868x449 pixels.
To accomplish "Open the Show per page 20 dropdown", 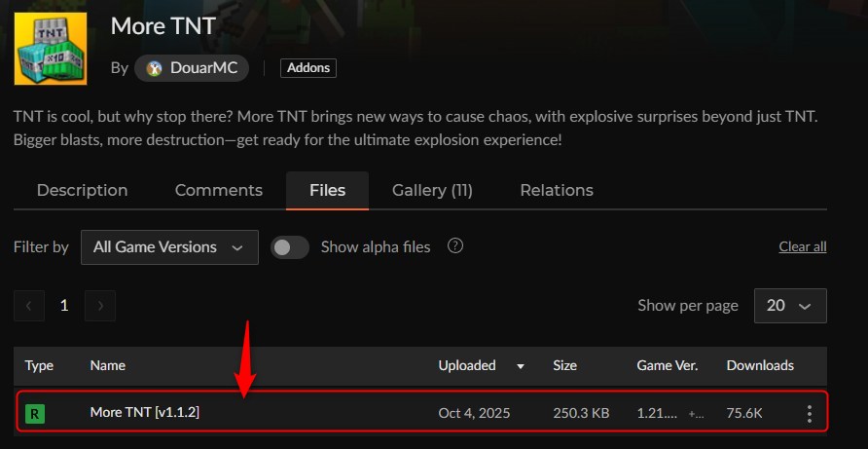I will coord(790,306).
